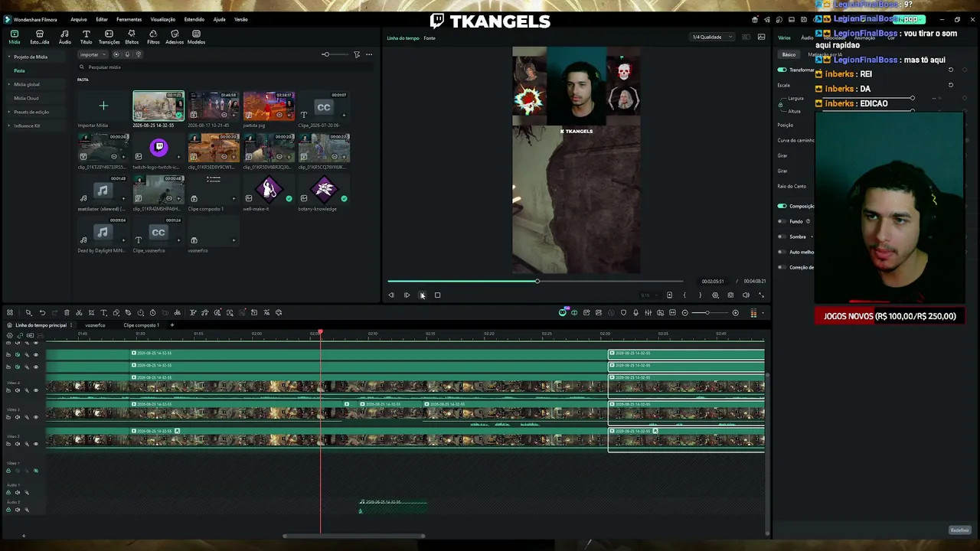Switch to the Clipe composto 1 timeline tab

(141, 325)
